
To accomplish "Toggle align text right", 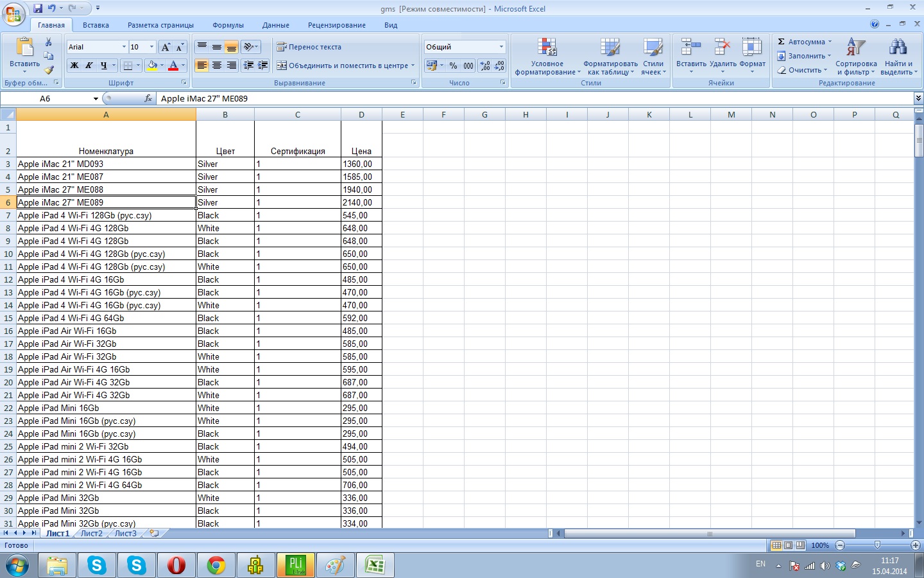I will 231,66.
